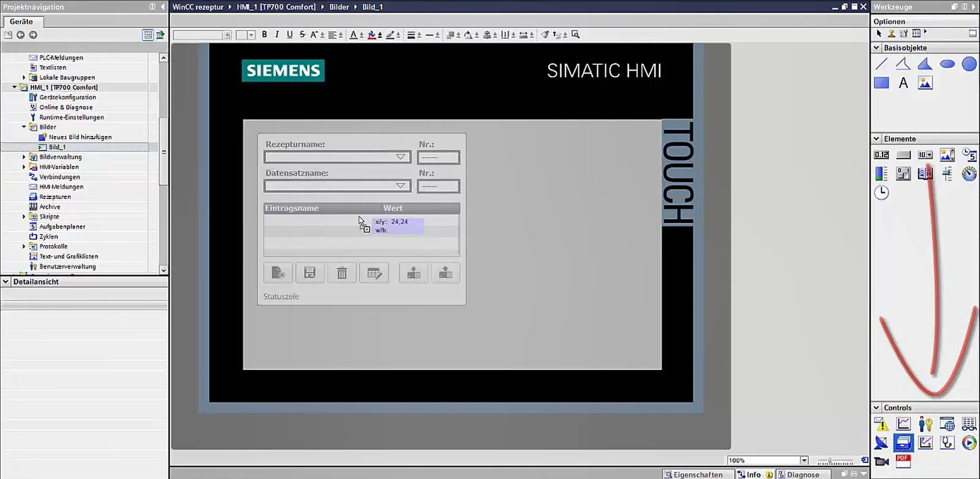The width and height of the screenshot is (980, 479).
Task: Select the Gauge element in Elemente
Action: [x=969, y=174]
